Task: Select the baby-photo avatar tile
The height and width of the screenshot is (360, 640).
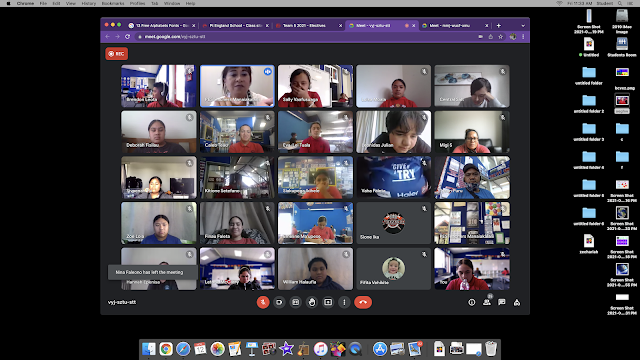Action: tap(393, 269)
